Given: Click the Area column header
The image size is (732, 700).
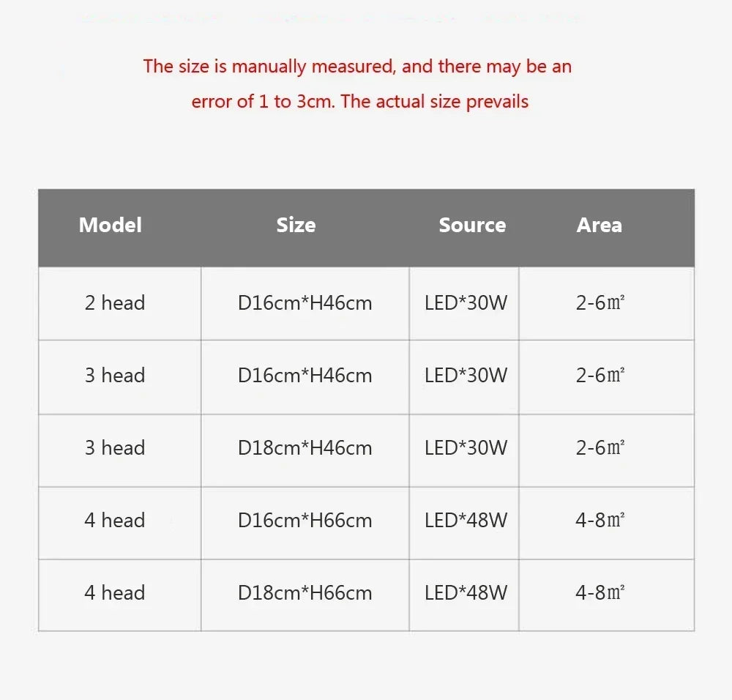Looking at the screenshot, I should point(600,225).
